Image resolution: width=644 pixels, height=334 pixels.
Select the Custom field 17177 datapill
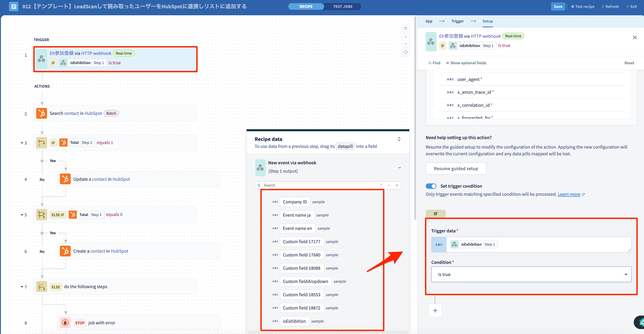click(302, 241)
